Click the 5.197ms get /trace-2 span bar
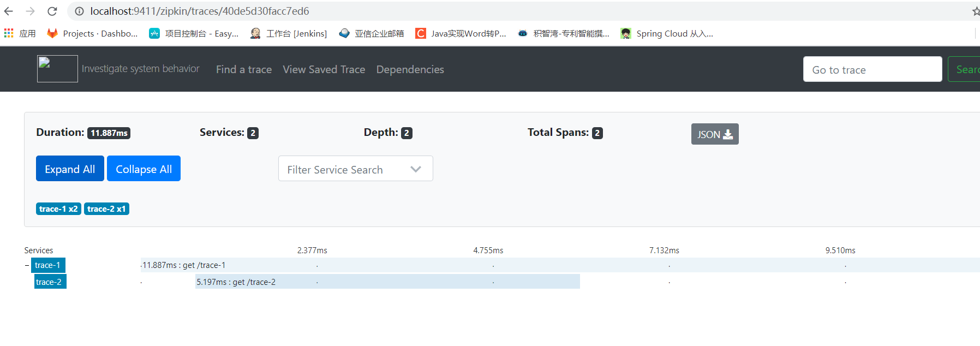The height and width of the screenshot is (346, 980). pyautogui.click(x=387, y=282)
